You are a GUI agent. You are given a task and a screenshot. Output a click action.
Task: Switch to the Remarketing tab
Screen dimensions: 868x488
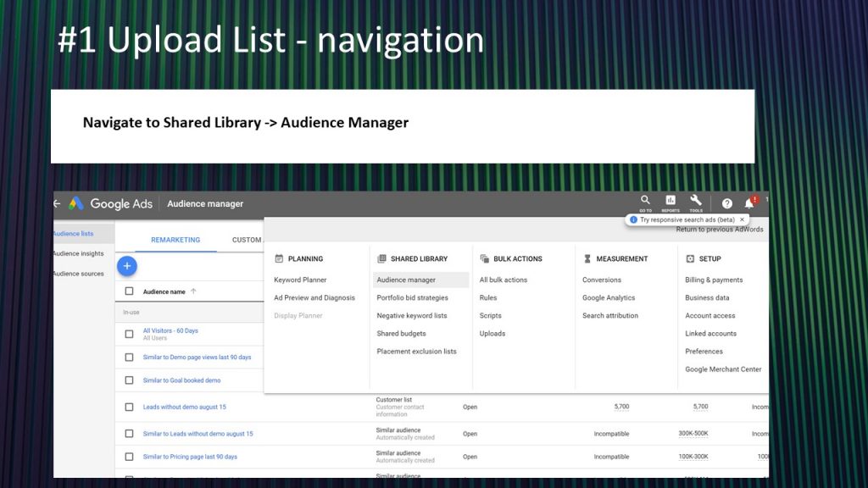(175, 240)
